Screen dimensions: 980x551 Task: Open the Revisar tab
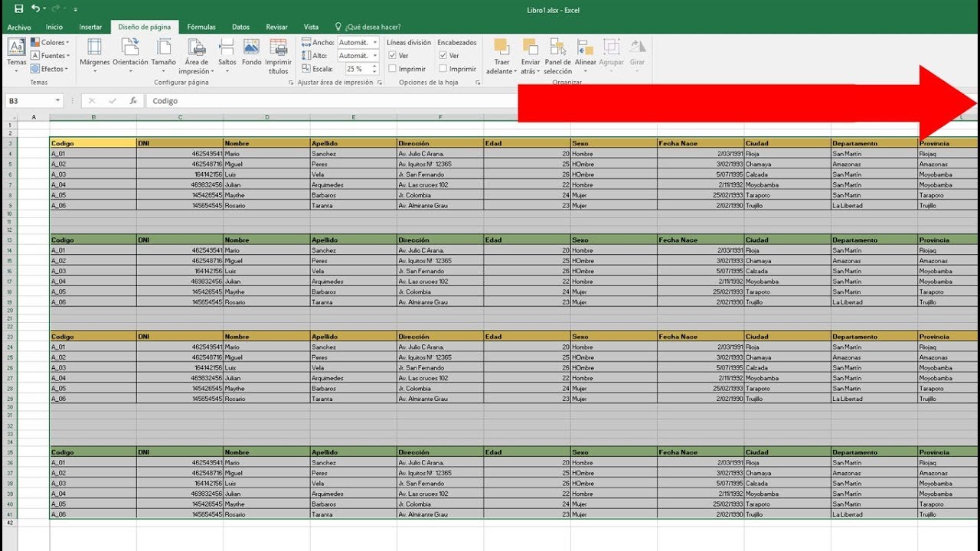tap(276, 27)
